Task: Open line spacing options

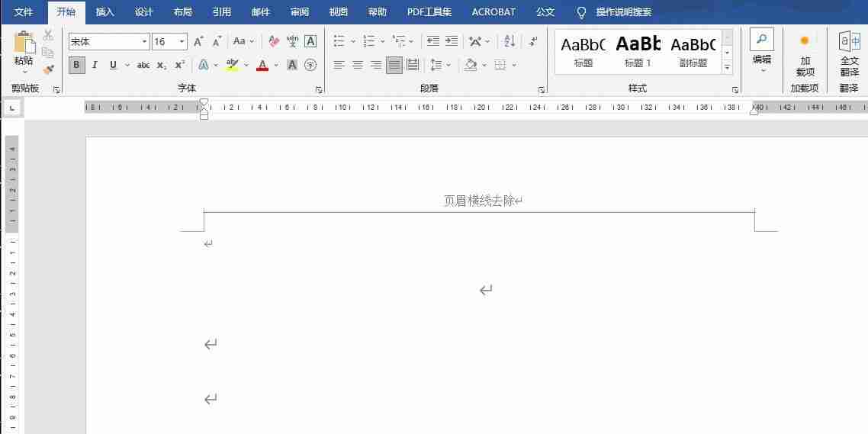Action: (439, 66)
